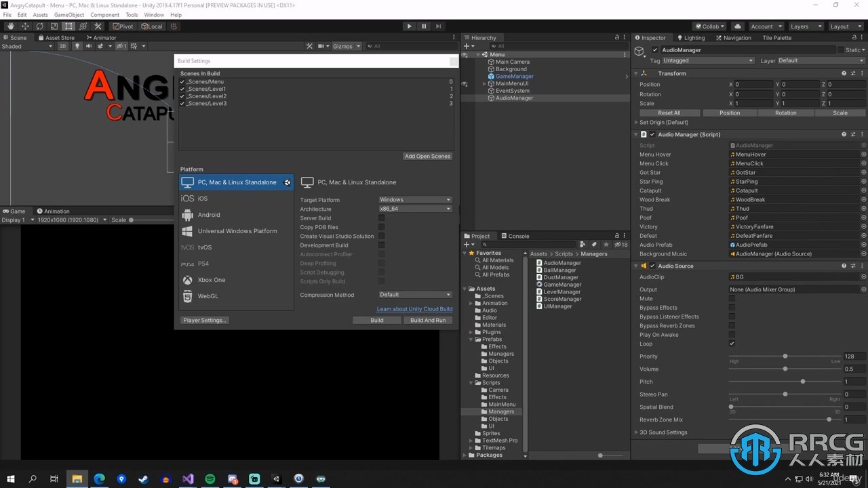The image size is (868, 488).
Task: Open Visual Studio from taskbar
Action: click(x=188, y=479)
